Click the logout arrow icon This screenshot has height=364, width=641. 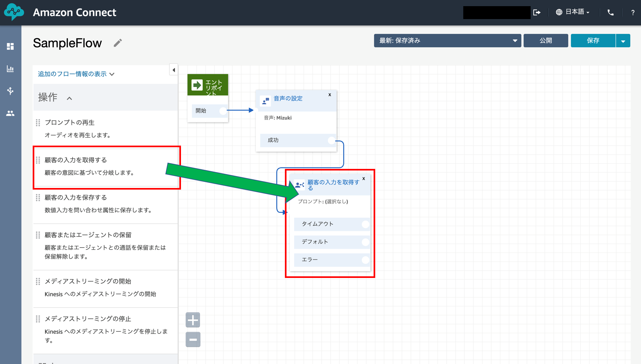click(537, 12)
